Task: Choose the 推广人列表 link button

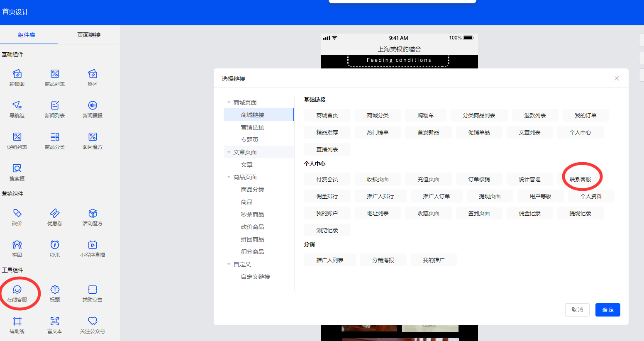Action: tap(330, 260)
